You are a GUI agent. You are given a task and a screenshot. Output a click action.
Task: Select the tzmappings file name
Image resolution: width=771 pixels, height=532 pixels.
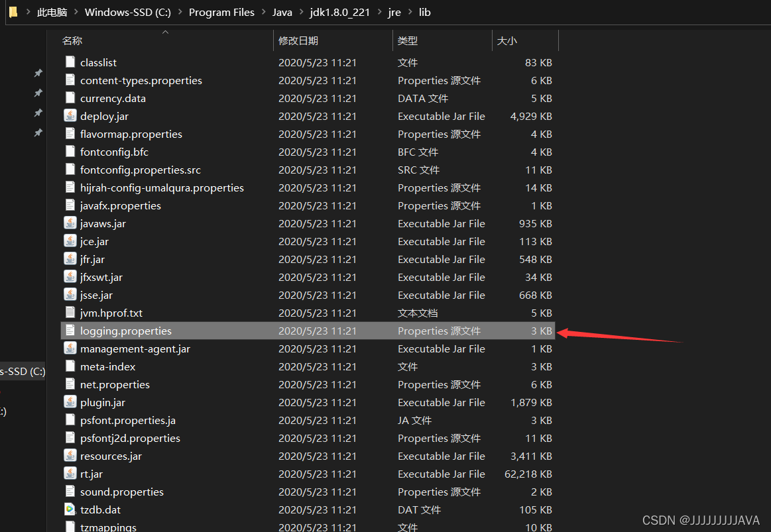click(x=108, y=527)
